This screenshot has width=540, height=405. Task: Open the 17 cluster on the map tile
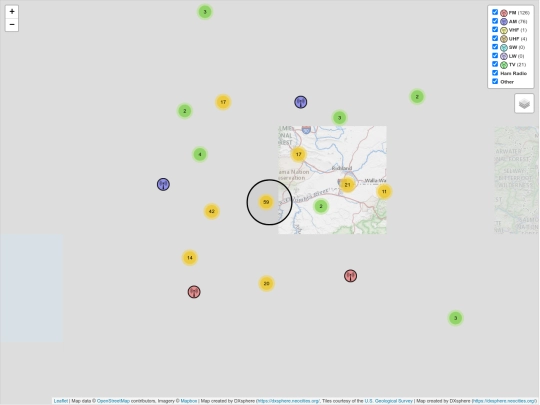pyautogui.click(x=299, y=154)
